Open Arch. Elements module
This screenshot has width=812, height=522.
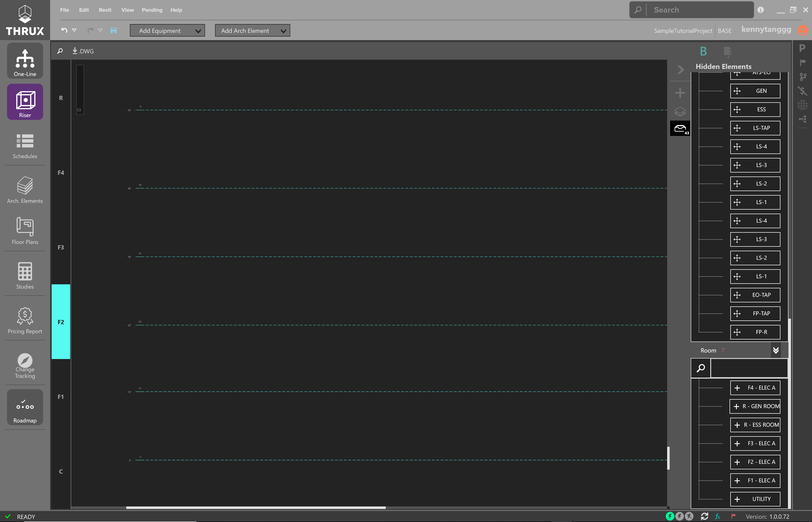click(x=25, y=190)
